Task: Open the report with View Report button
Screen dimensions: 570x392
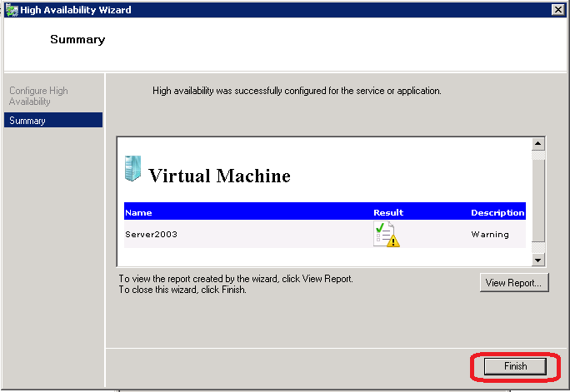Action: pos(514,283)
